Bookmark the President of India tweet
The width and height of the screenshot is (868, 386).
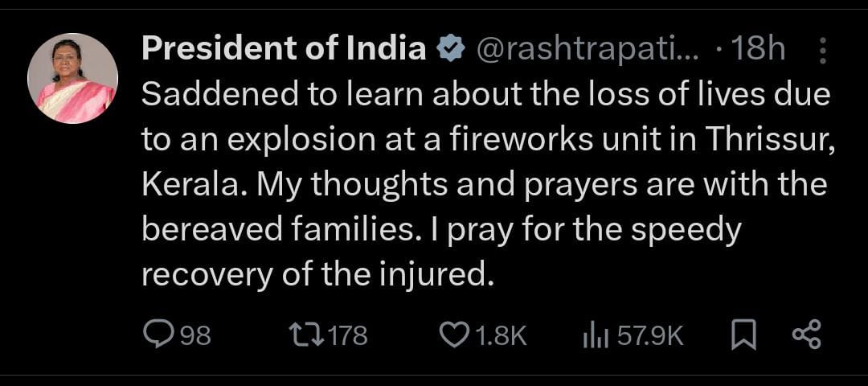(744, 335)
